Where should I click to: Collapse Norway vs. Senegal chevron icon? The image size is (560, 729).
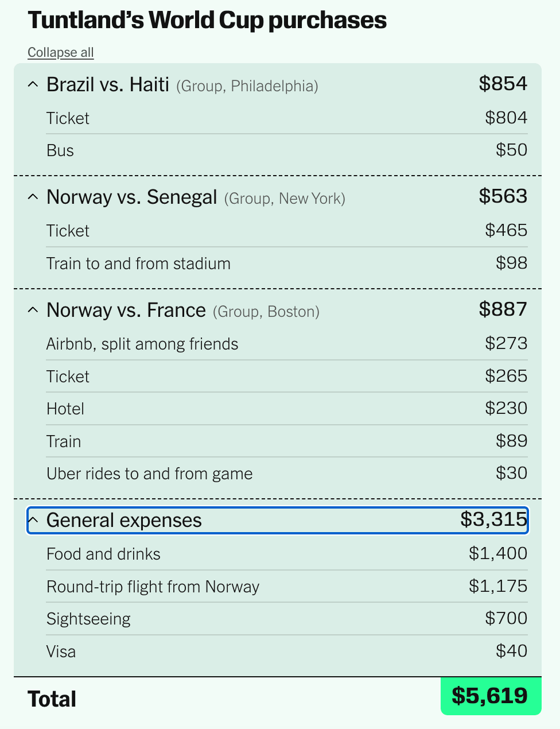33,197
